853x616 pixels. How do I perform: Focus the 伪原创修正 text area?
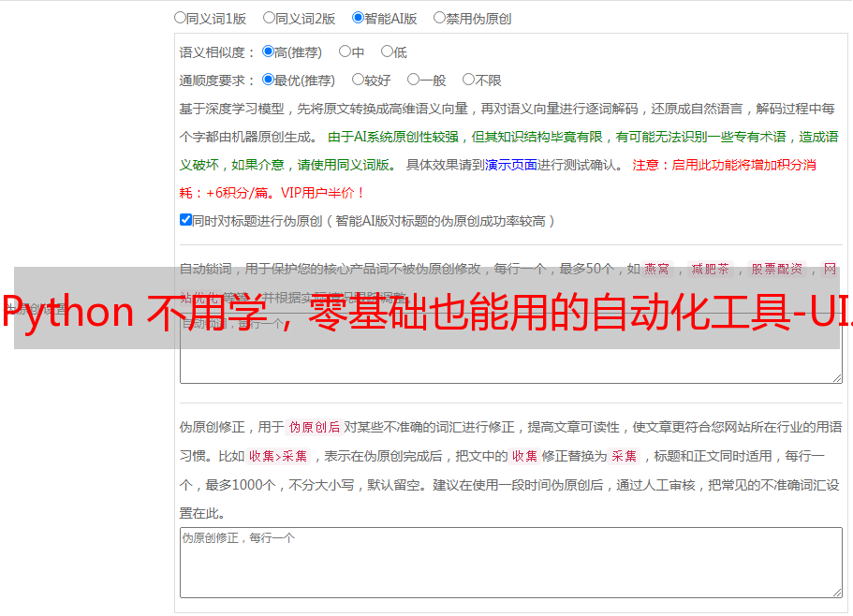coord(511,563)
